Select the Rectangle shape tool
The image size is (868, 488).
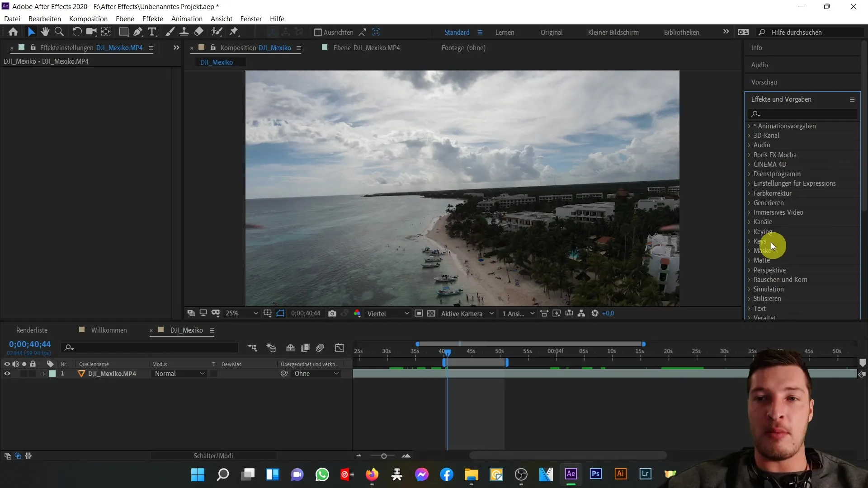tap(123, 32)
